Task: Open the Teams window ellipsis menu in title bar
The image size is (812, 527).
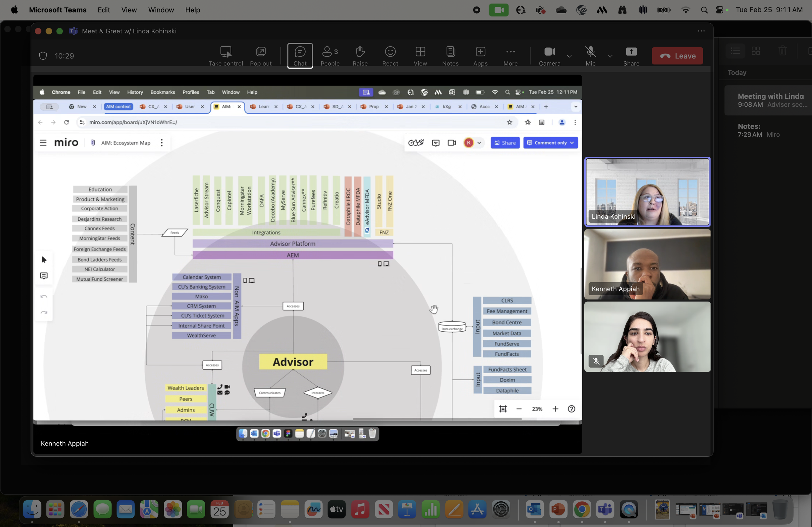Action: point(701,31)
